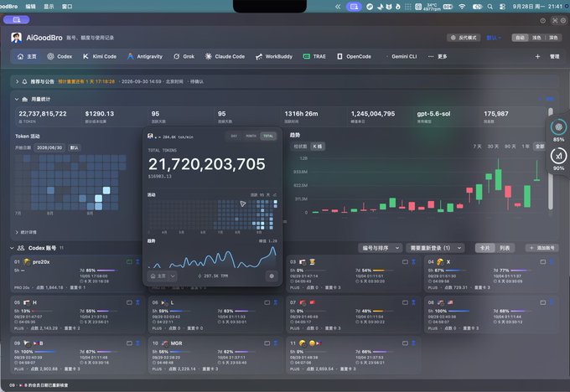This screenshot has height=392, width=570.
Task: Switch to the Claude Code tab
Action: [225, 56]
